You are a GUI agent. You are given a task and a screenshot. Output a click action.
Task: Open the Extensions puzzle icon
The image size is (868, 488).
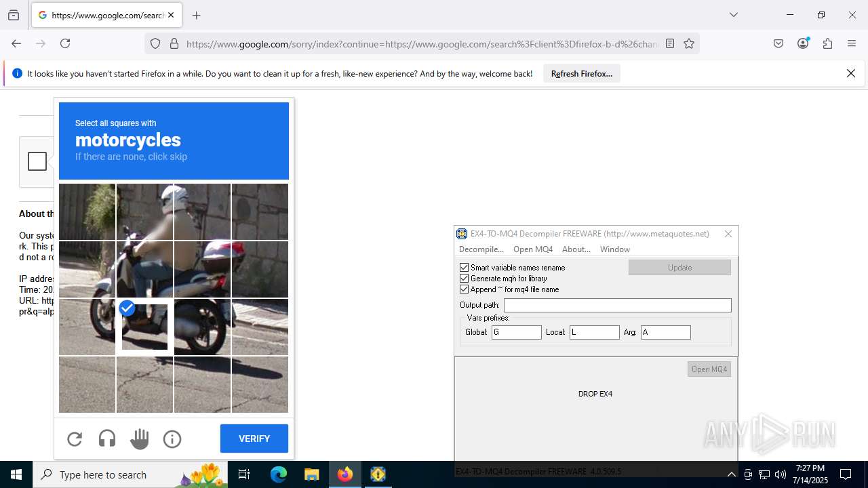827,43
